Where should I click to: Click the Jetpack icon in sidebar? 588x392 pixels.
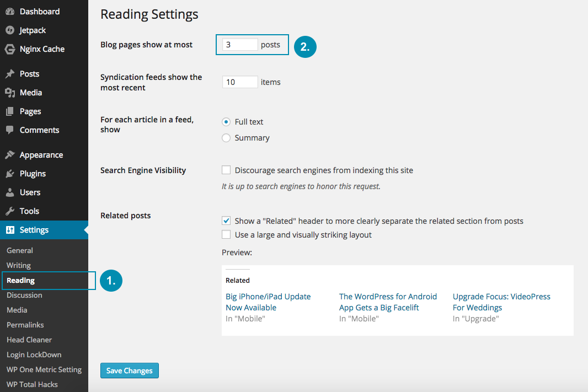coord(10,30)
